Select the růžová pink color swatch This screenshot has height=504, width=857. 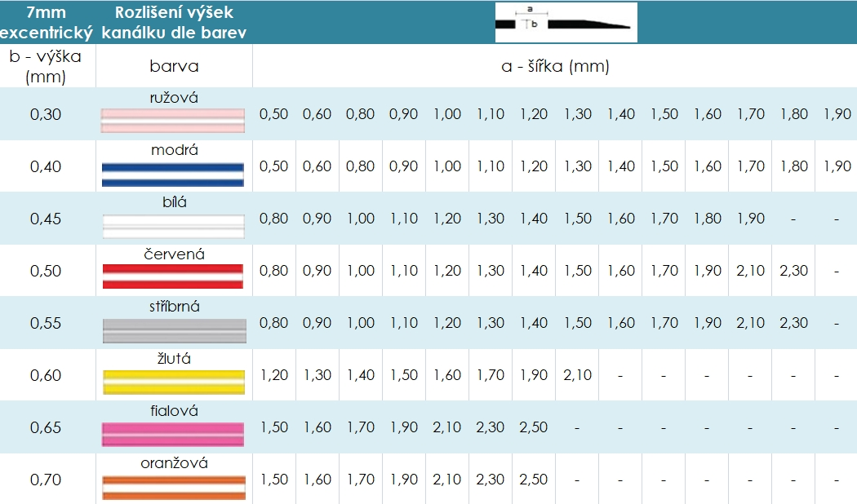tap(173, 121)
